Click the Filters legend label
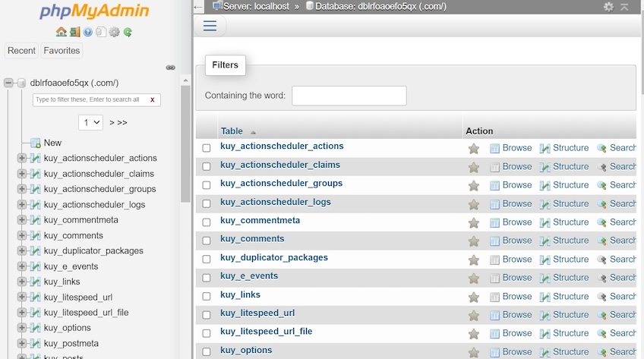644x359 pixels. coord(225,65)
